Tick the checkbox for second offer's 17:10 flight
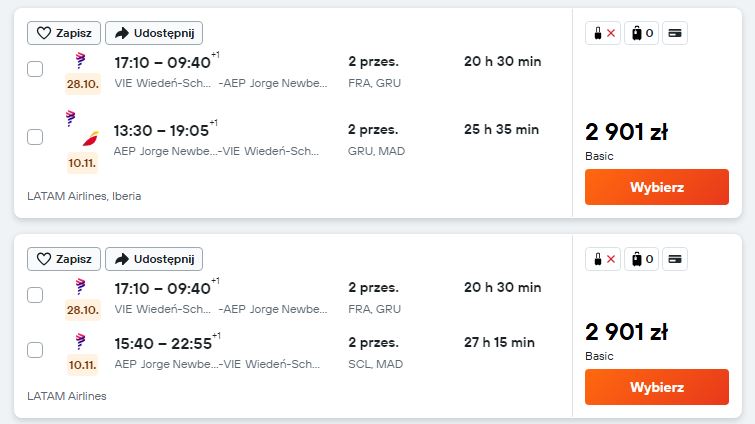 (35, 295)
